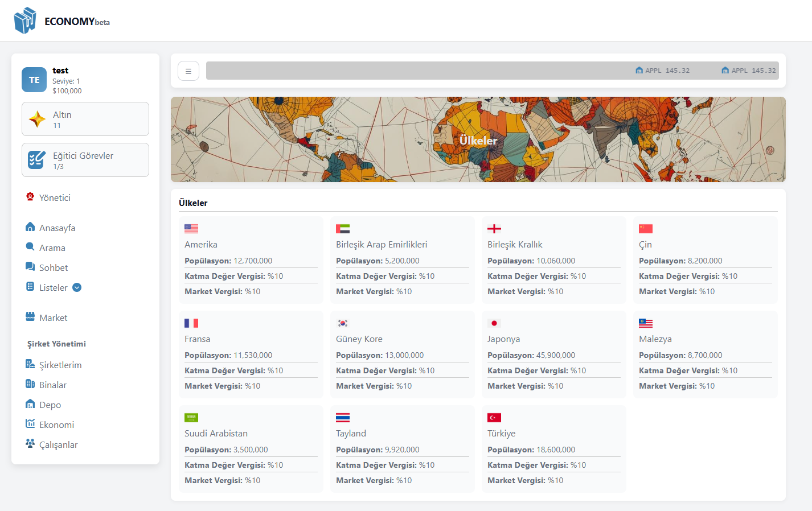The image size is (812, 511).
Task: Click the Şirket Yönetimi section heading
Action: pyautogui.click(x=56, y=344)
